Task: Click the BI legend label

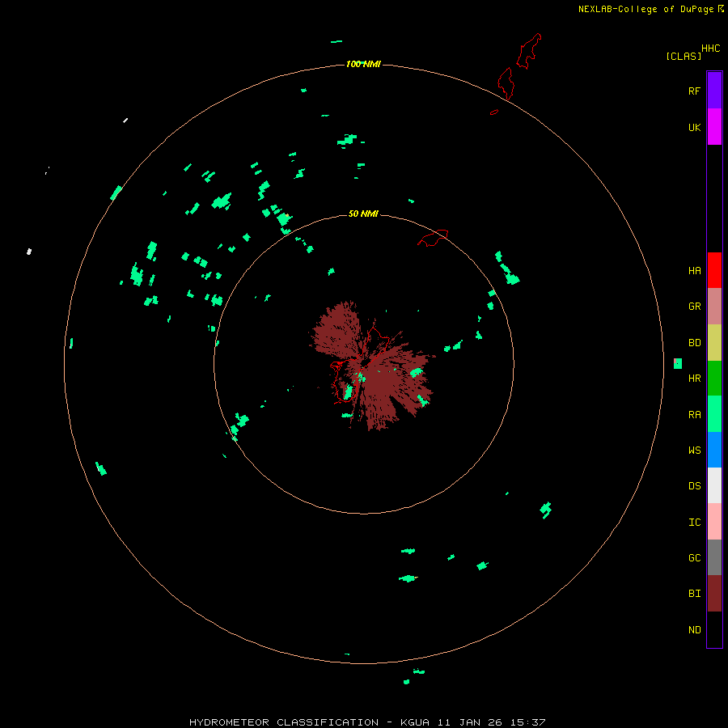Action: [694, 594]
